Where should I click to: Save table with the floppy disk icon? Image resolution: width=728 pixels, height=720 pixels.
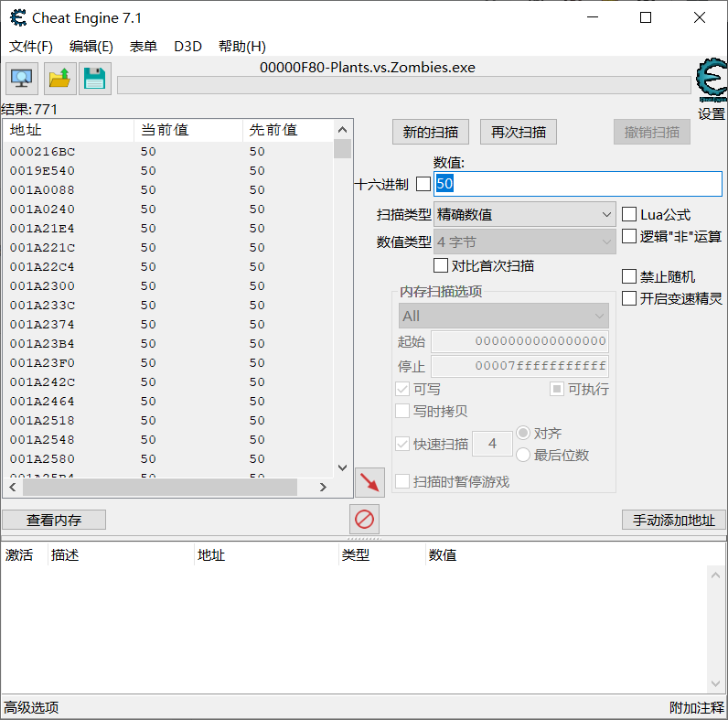pos(95,79)
